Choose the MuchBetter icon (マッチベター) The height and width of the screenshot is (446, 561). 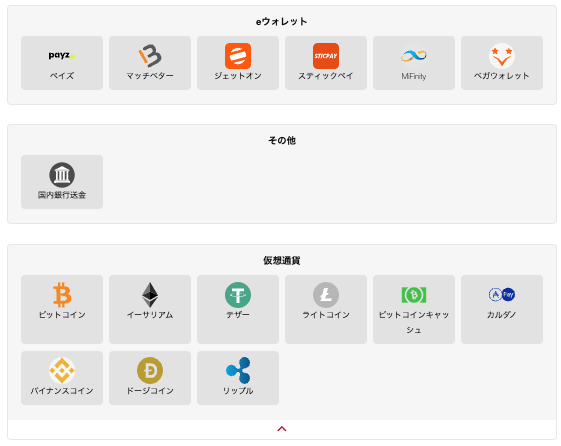pos(150,55)
